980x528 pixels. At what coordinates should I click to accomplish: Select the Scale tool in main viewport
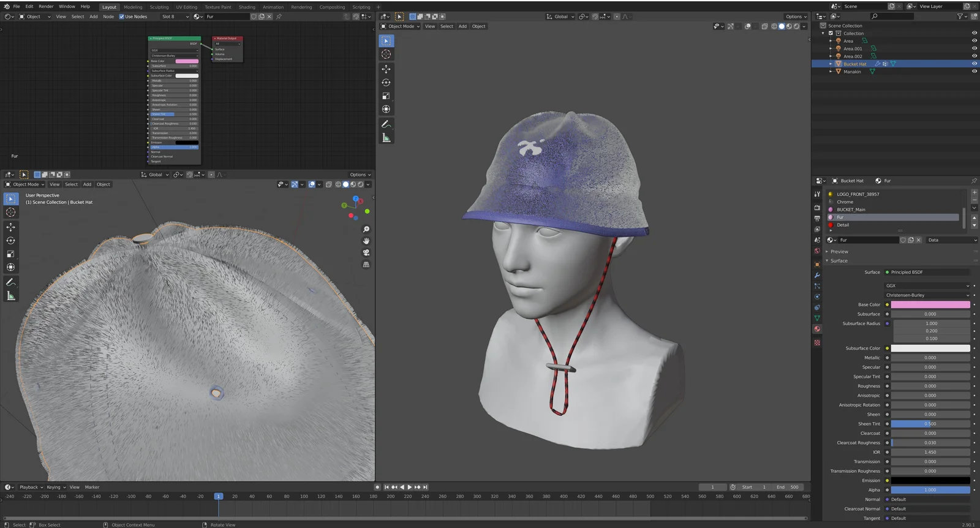click(x=386, y=96)
